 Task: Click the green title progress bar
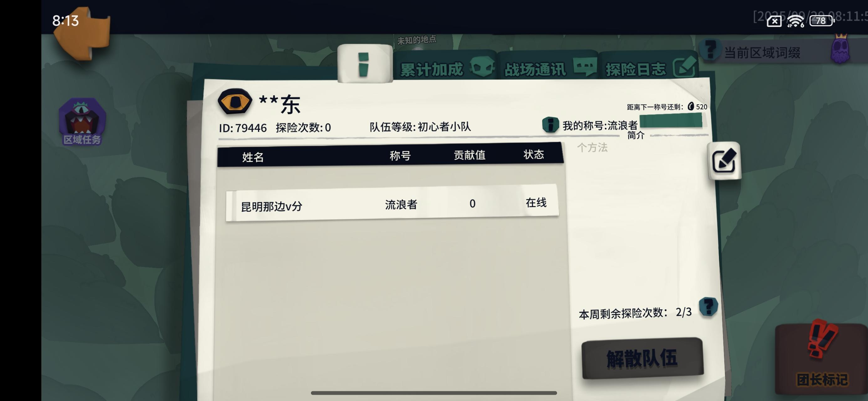(x=671, y=120)
